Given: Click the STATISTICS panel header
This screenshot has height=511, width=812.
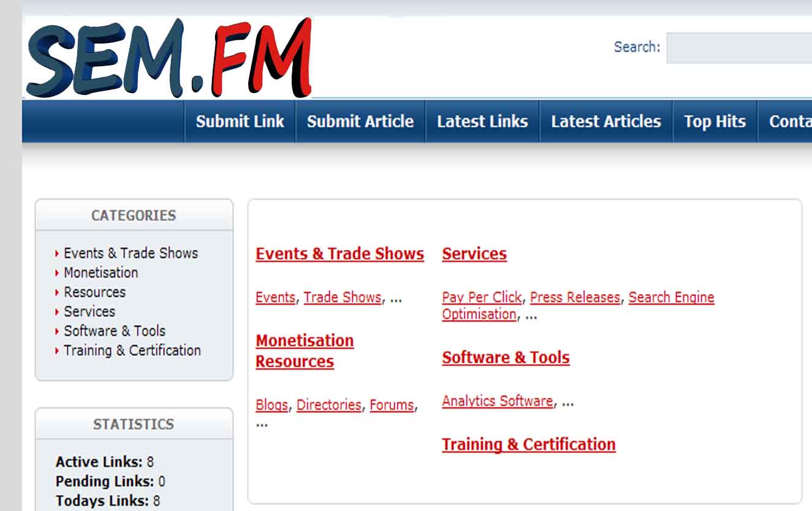Looking at the screenshot, I should [134, 424].
